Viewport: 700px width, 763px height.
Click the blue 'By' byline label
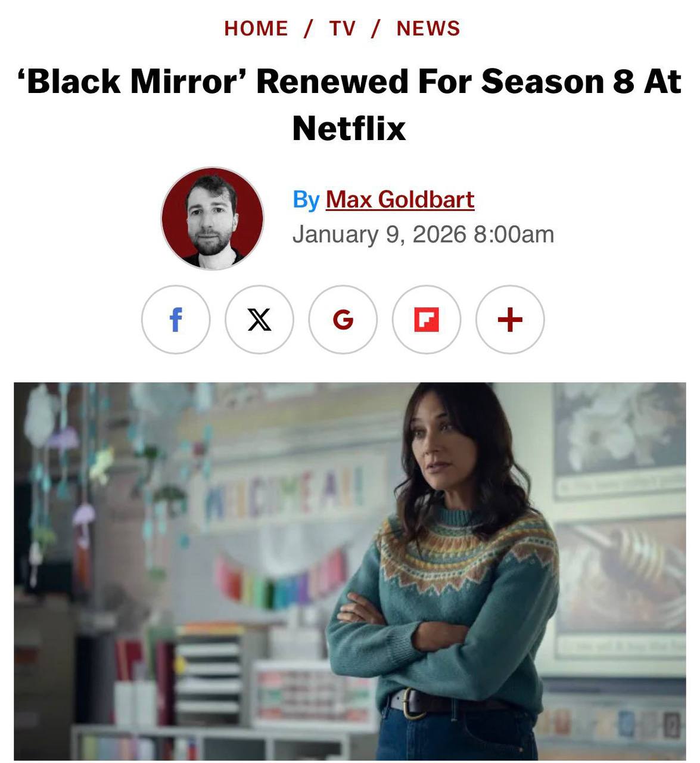click(x=306, y=200)
